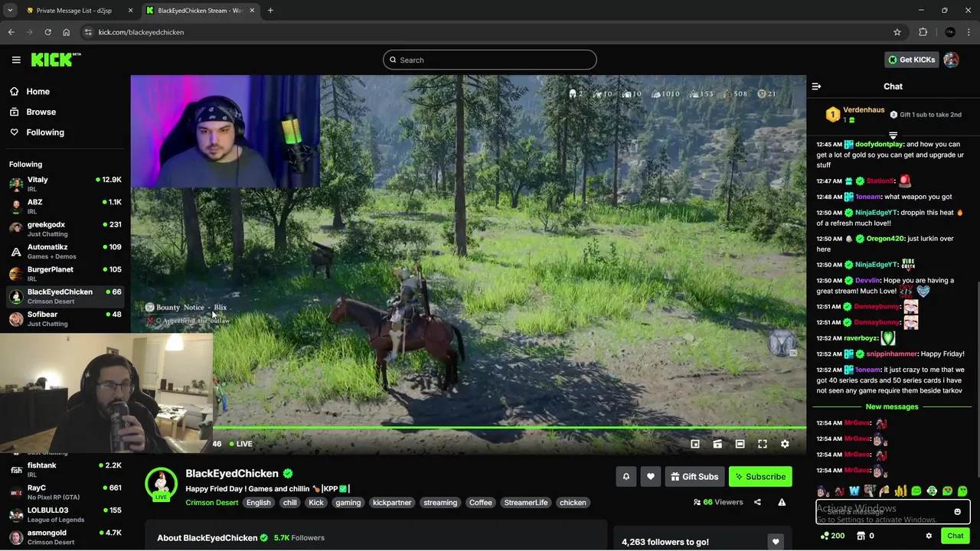Click the LIVE indicator in player controls

[x=240, y=444]
